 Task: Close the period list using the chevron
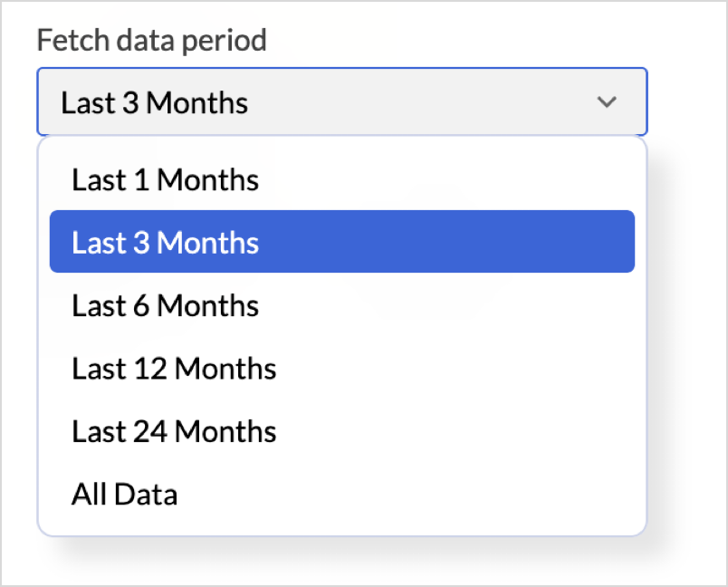pyautogui.click(x=607, y=102)
